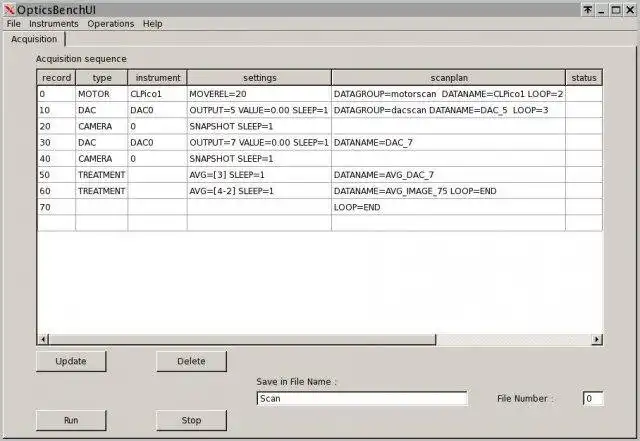Click the scrollbar left arrow

43,339
